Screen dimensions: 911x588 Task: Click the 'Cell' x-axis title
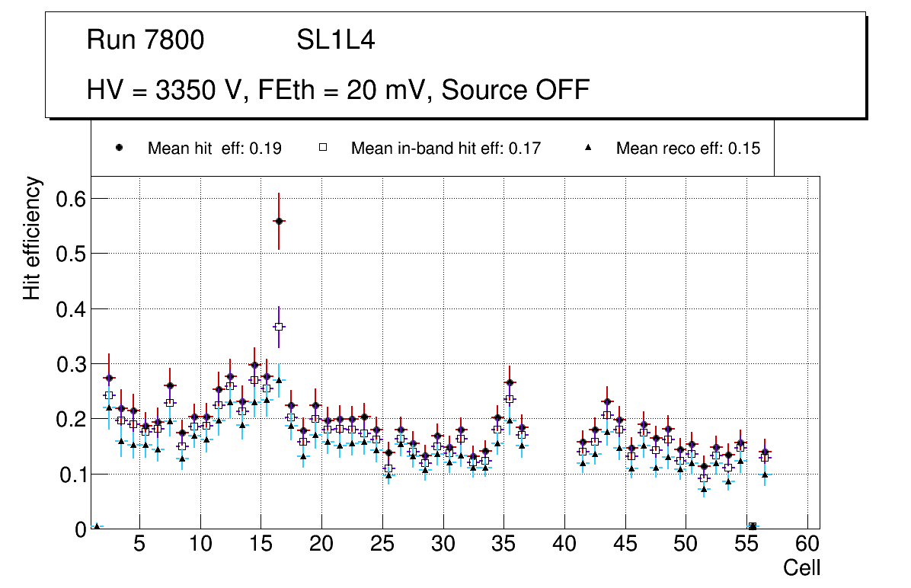802,568
